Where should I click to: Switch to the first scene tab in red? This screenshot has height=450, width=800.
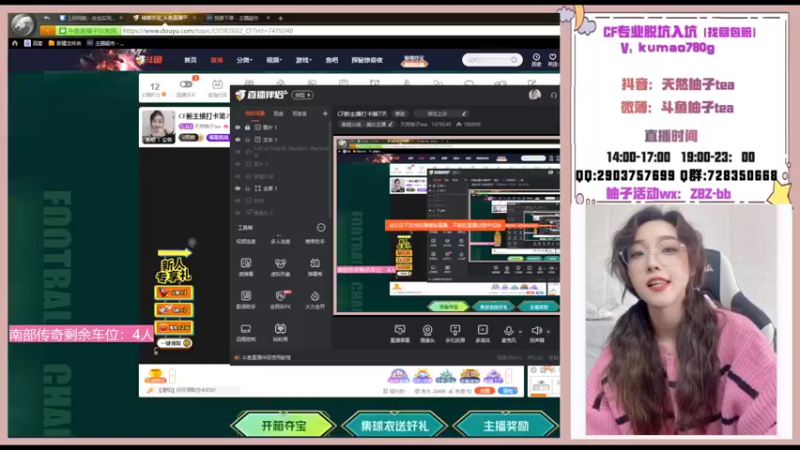(x=255, y=113)
